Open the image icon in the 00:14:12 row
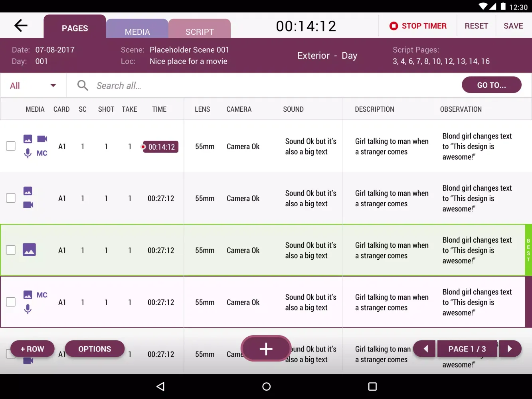The height and width of the screenshot is (399, 532). point(28,139)
